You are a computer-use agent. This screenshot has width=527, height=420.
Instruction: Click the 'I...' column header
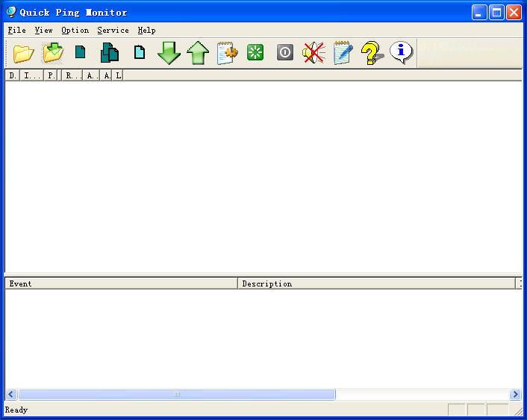[31, 75]
